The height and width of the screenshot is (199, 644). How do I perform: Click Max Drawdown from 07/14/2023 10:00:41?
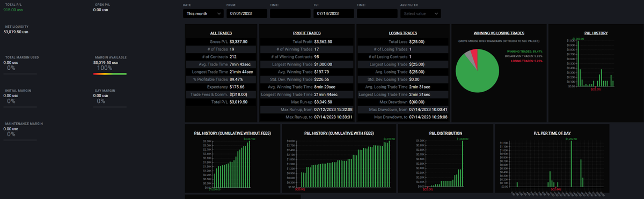coord(428,109)
